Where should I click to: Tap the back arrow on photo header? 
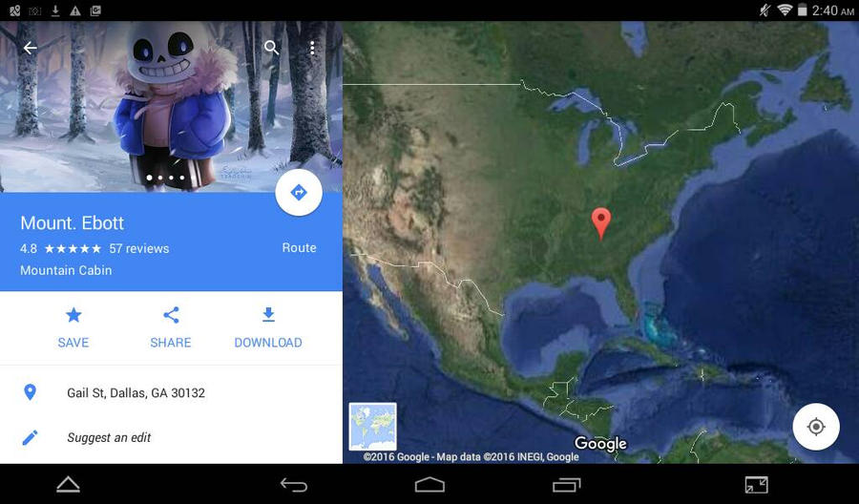[x=31, y=49]
